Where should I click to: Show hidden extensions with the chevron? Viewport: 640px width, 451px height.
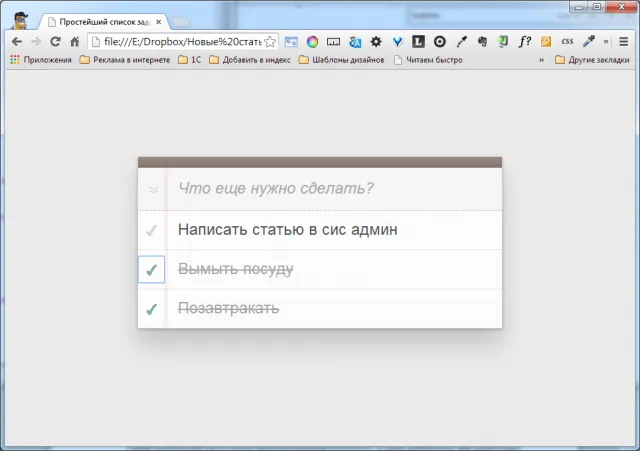(x=606, y=41)
